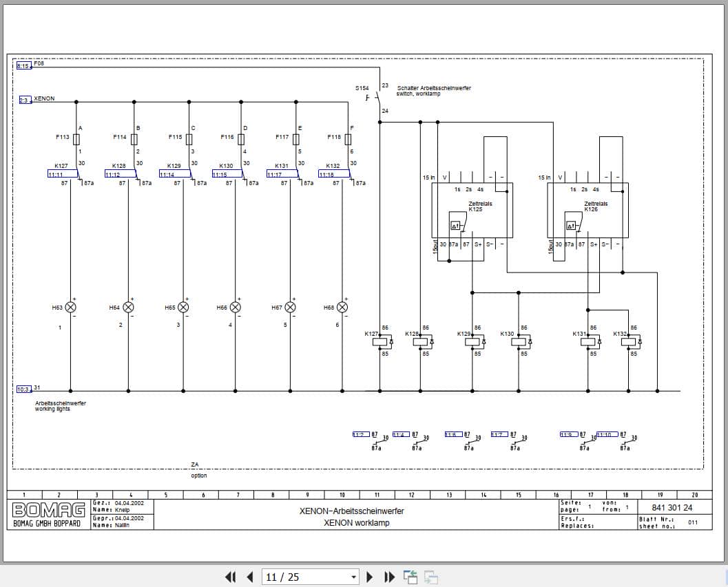Screen dimensions: 728x587
Task: Follow the 11:7 contact reference link
Action: pyautogui.click(x=499, y=434)
